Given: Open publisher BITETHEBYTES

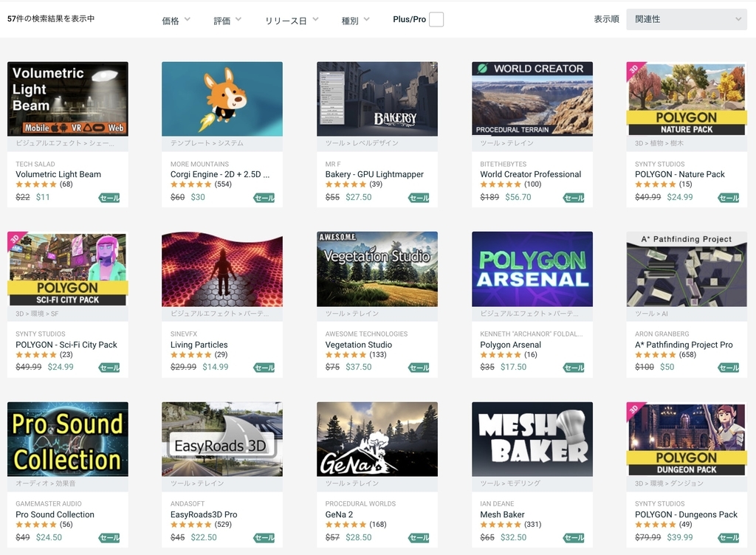Looking at the screenshot, I should point(504,164).
